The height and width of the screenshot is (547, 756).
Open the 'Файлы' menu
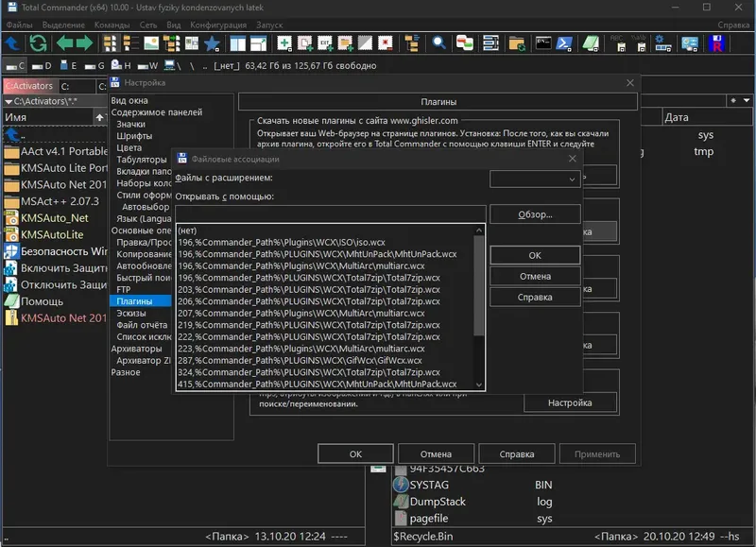click(x=19, y=25)
